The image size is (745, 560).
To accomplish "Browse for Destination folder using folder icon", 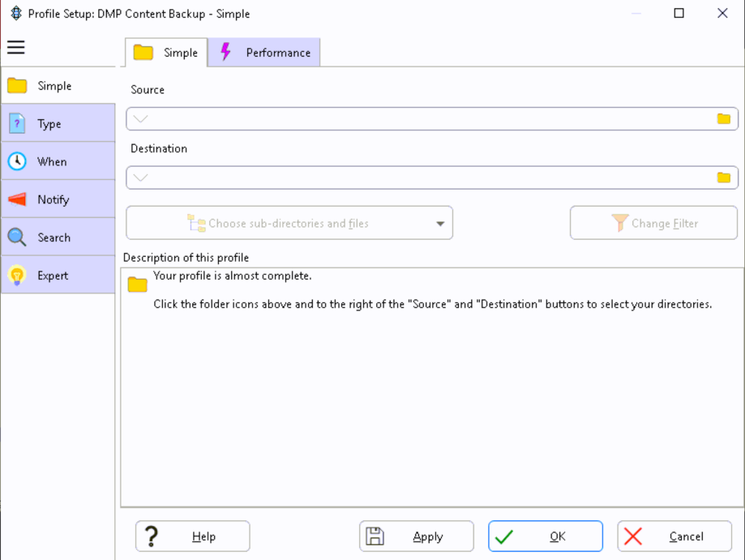I will tap(723, 177).
